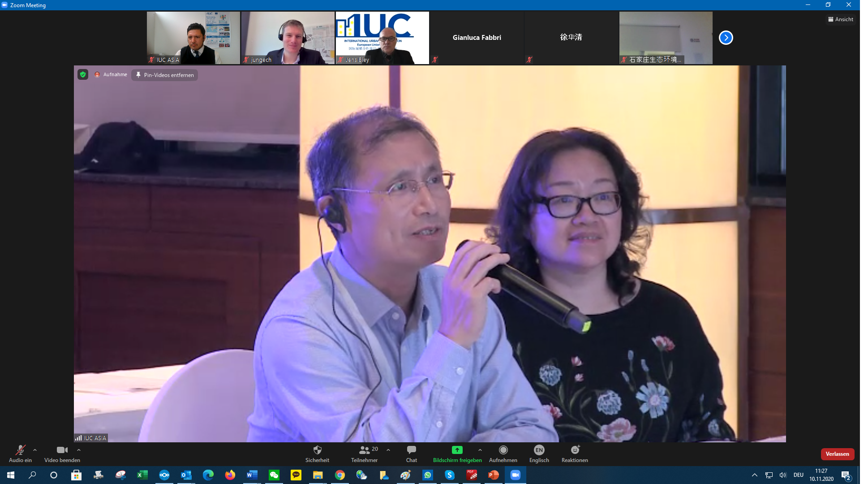
Task: Open the Reaktionen emoji menu
Action: click(x=575, y=450)
